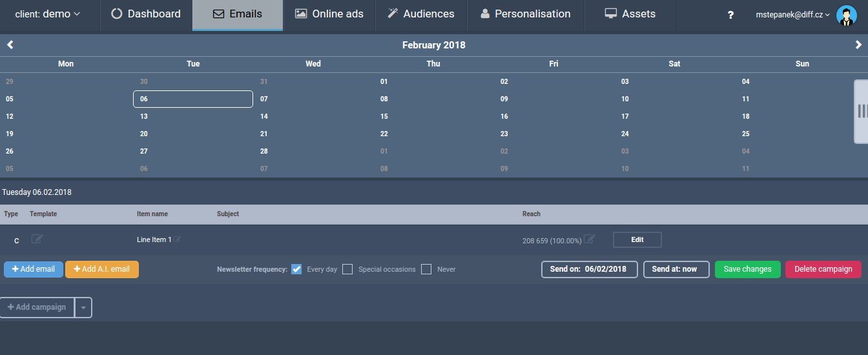Select February 01 under Thu column

coord(384,81)
